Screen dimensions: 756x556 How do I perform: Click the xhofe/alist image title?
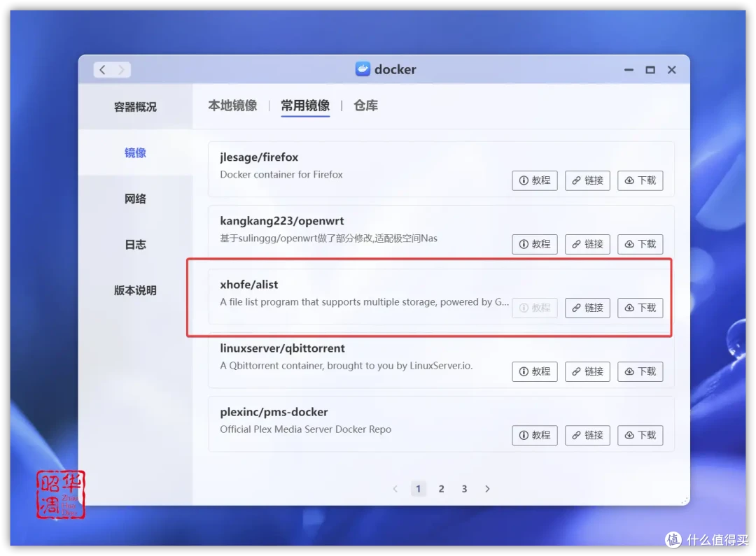pos(248,284)
